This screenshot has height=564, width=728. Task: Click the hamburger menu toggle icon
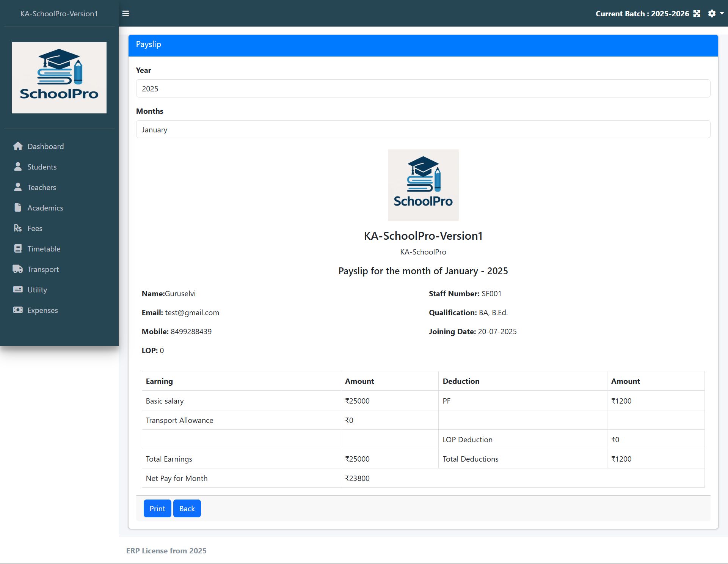tap(126, 14)
